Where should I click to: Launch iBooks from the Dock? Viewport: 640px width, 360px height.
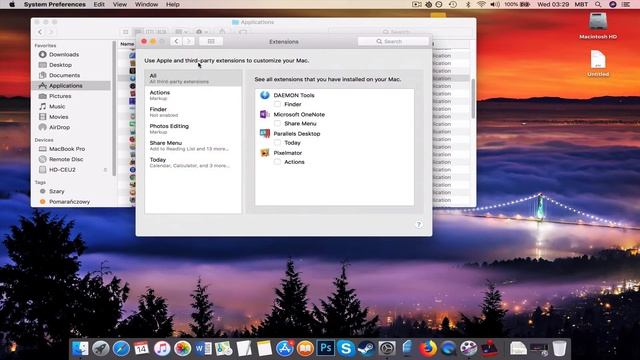pos(305,349)
